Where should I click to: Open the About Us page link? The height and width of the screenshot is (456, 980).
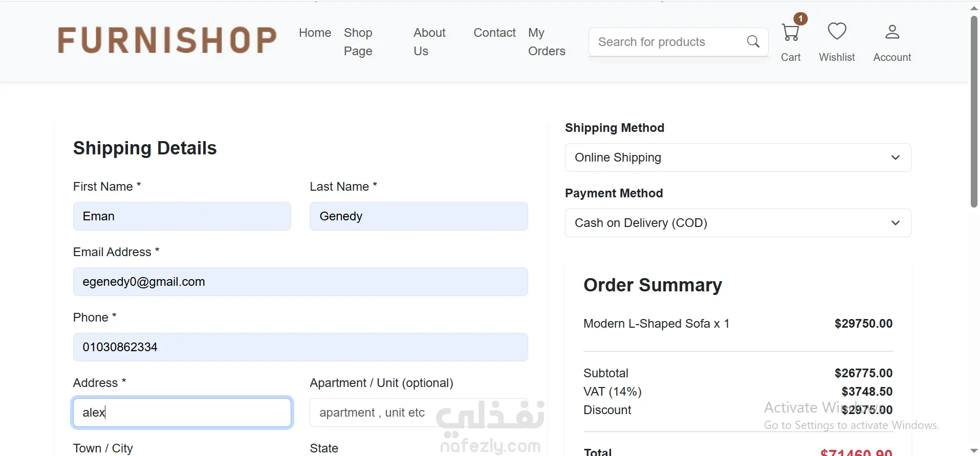[429, 42]
